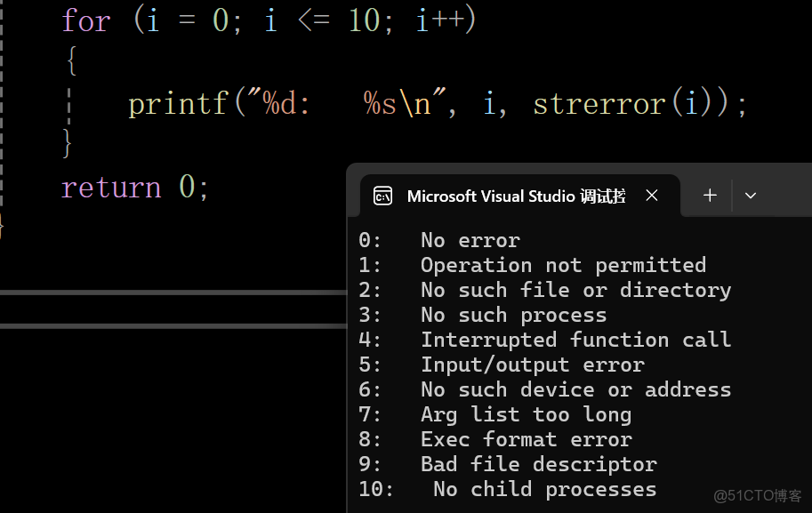Select the Microsoft Visual Studio console tab
The width and height of the screenshot is (812, 513).
pos(516,196)
